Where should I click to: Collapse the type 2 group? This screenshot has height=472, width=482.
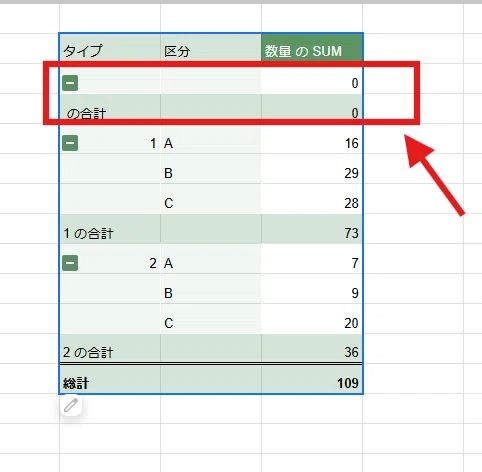[70, 263]
